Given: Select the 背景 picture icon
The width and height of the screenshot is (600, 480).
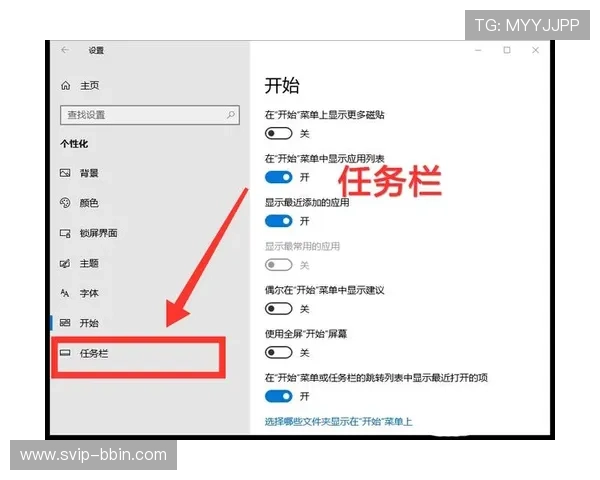Looking at the screenshot, I should (x=65, y=173).
